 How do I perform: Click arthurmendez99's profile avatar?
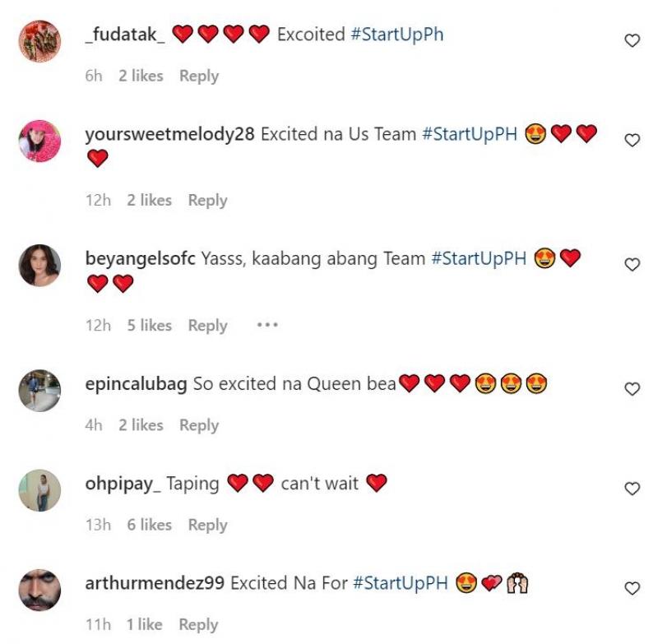[39, 590]
